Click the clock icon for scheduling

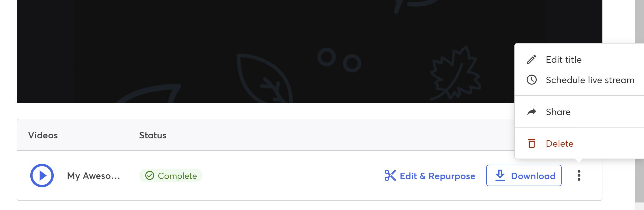[x=532, y=80]
